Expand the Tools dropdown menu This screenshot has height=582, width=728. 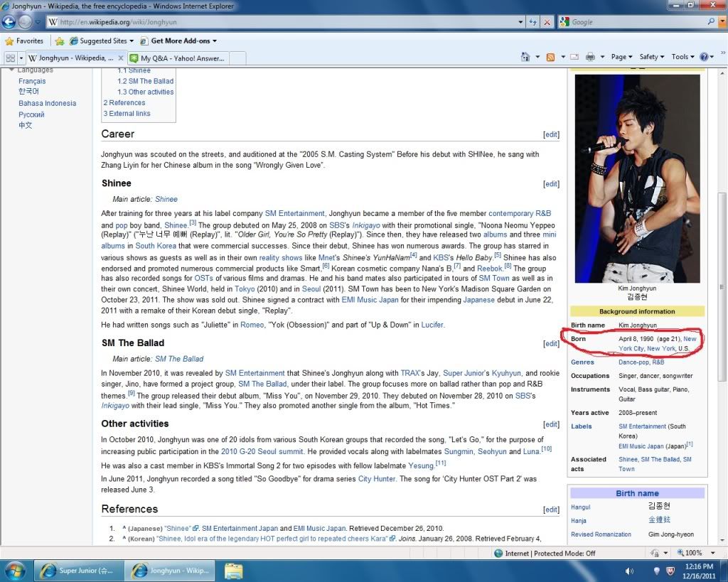682,57
